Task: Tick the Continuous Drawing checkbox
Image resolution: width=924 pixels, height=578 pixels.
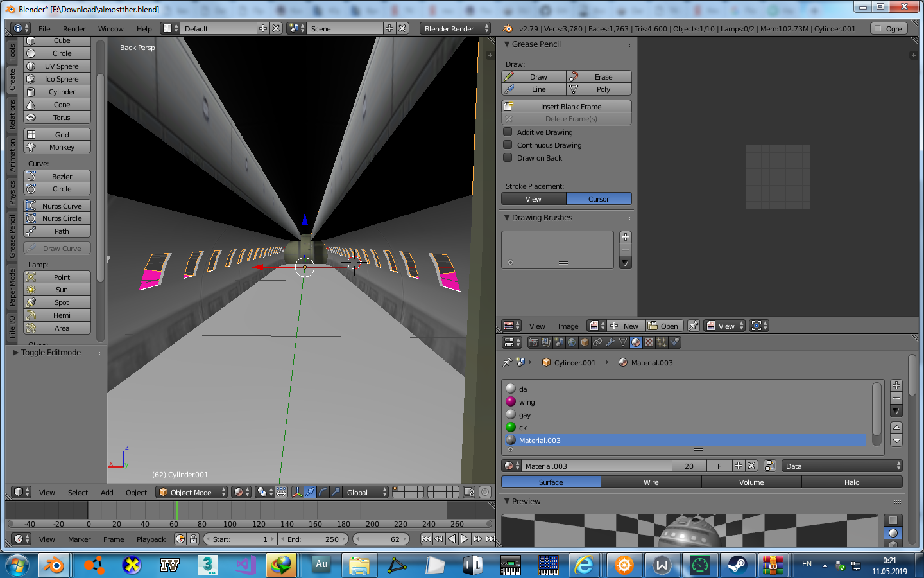Action: [508, 145]
